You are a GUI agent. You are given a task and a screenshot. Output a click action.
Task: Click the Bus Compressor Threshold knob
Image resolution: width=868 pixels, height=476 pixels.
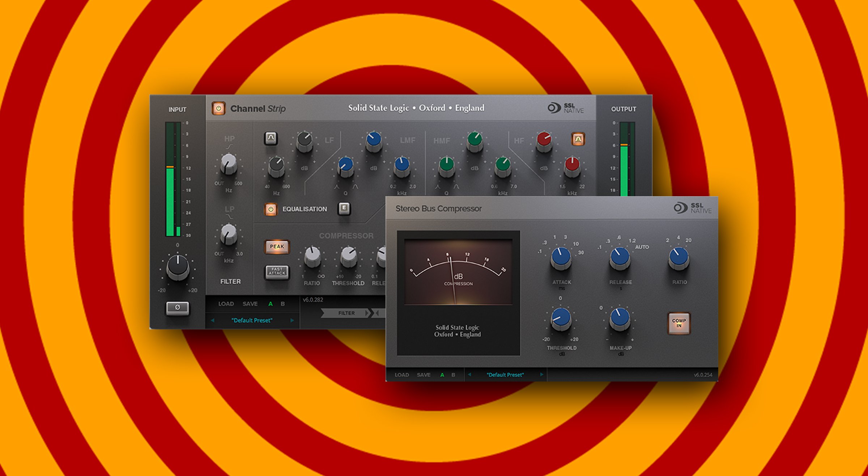click(561, 320)
